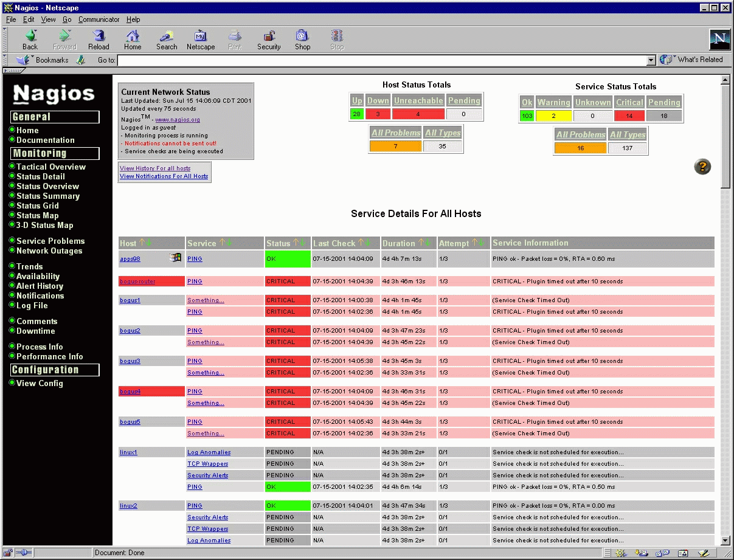Go to the browser Home page
The height and width of the screenshot is (560, 734).
(133, 40)
